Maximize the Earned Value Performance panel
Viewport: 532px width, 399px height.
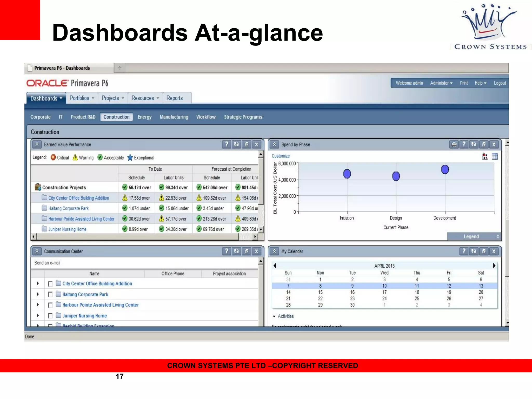coord(246,144)
